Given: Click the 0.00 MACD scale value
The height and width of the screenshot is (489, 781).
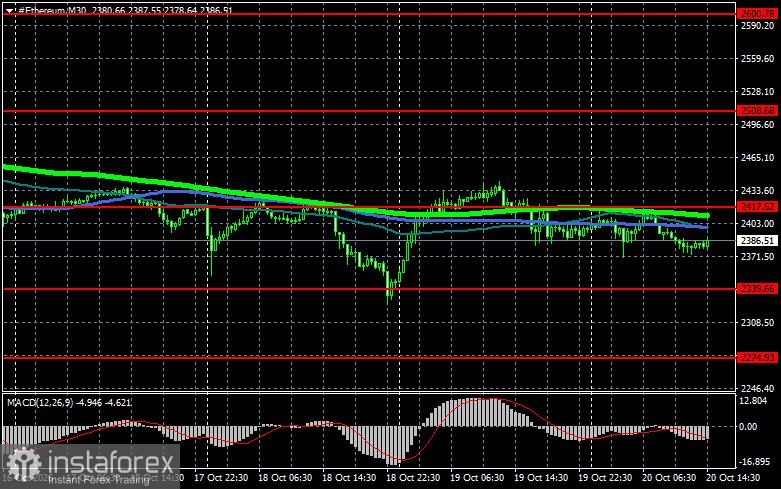Looking at the screenshot, I should pyautogui.click(x=749, y=426).
